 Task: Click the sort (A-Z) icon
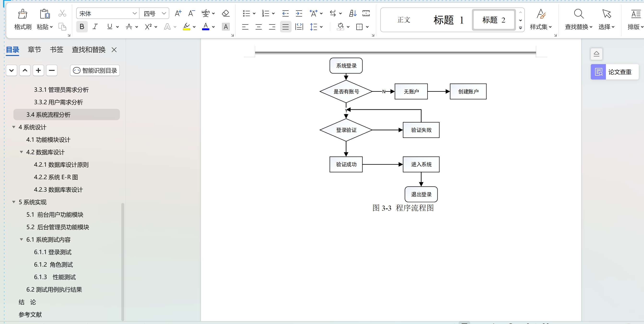click(352, 13)
